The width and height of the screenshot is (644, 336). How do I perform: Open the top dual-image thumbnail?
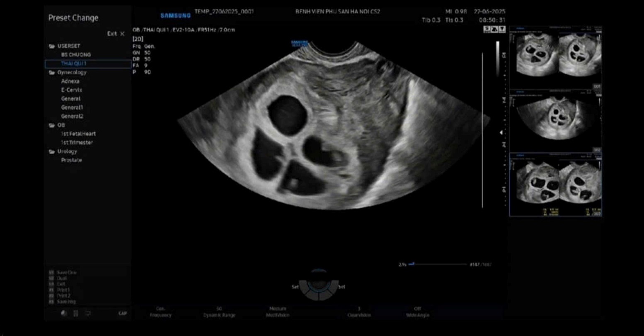[556, 56]
